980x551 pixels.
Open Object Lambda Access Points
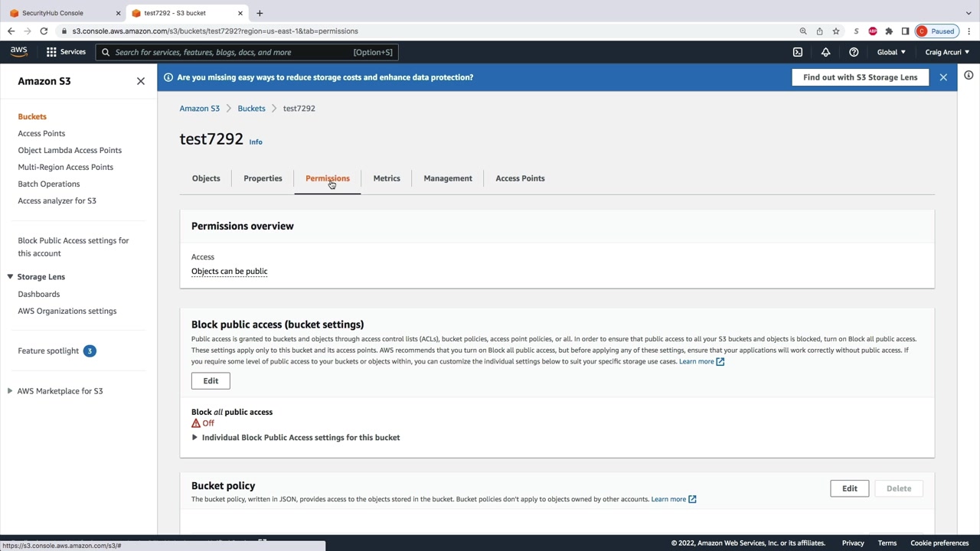tap(70, 150)
